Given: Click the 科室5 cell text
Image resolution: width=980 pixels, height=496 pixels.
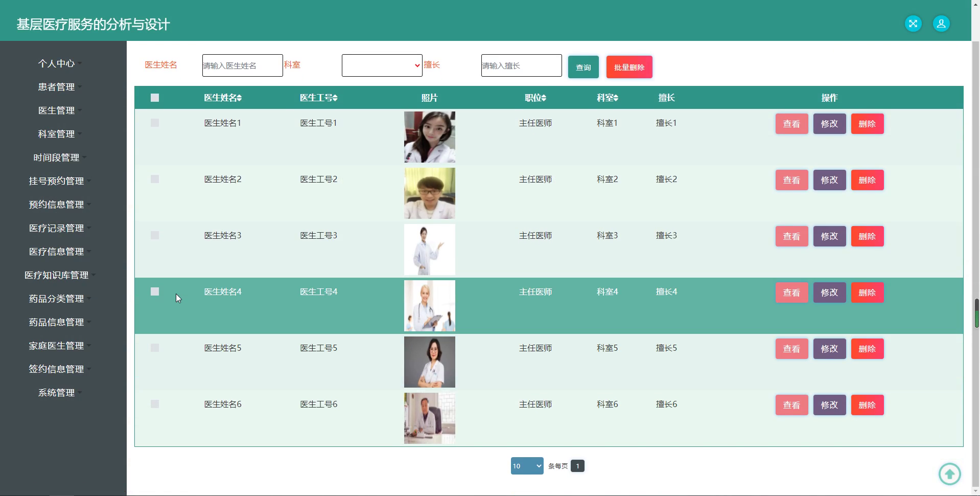Looking at the screenshot, I should (608, 348).
